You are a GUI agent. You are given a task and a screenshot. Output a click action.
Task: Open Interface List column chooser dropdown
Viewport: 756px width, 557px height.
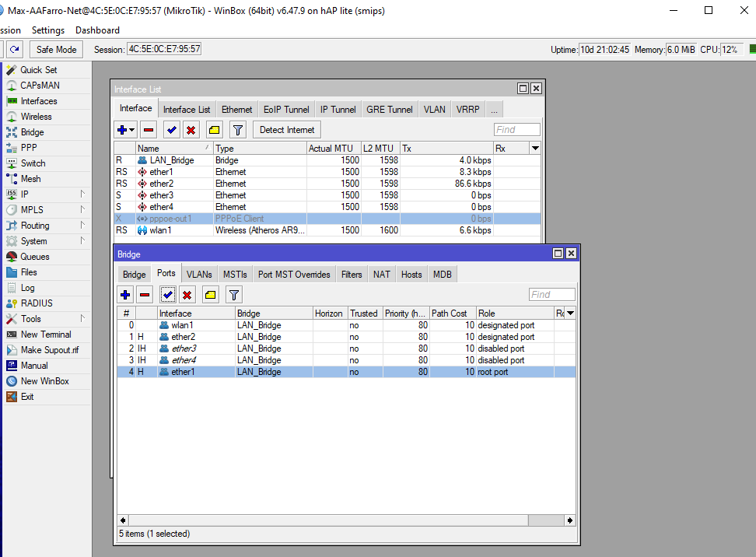point(535,148)
